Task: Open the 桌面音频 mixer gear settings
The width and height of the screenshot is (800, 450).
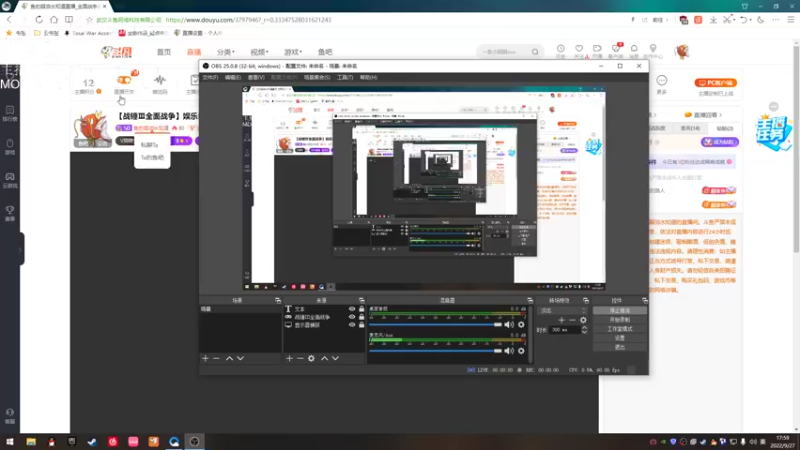Action: (x=521, y=324)
